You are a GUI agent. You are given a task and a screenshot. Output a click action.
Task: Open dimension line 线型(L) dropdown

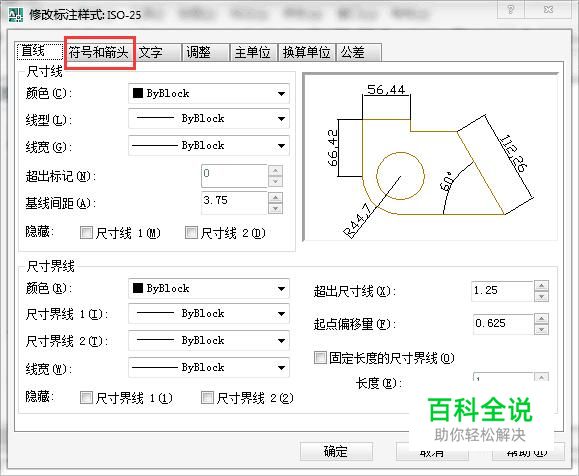pos(209,119)
